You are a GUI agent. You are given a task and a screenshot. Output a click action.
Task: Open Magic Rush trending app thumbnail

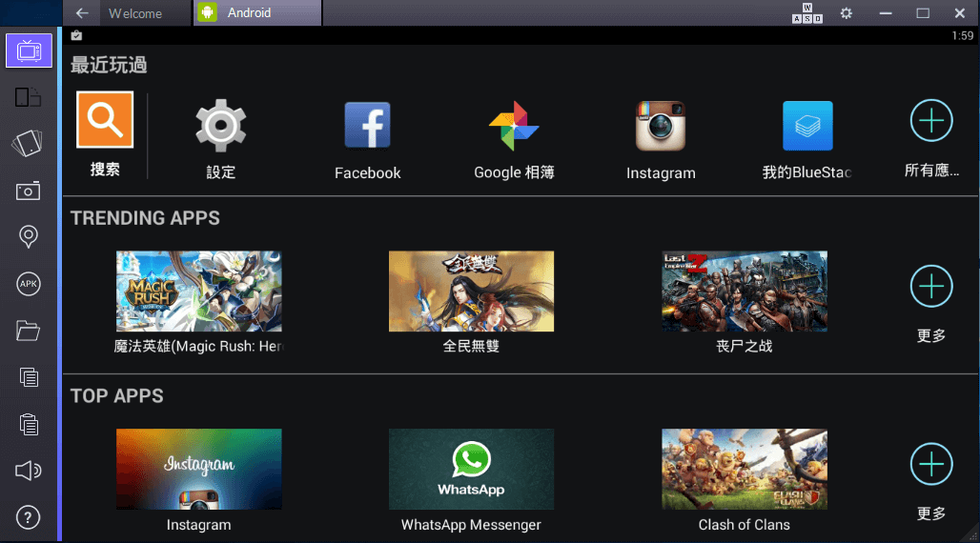[198, 292]
